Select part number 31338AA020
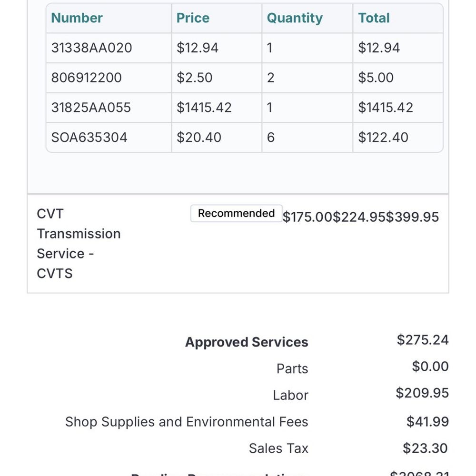This screenshot has width=476, height=476. (92, 48)
